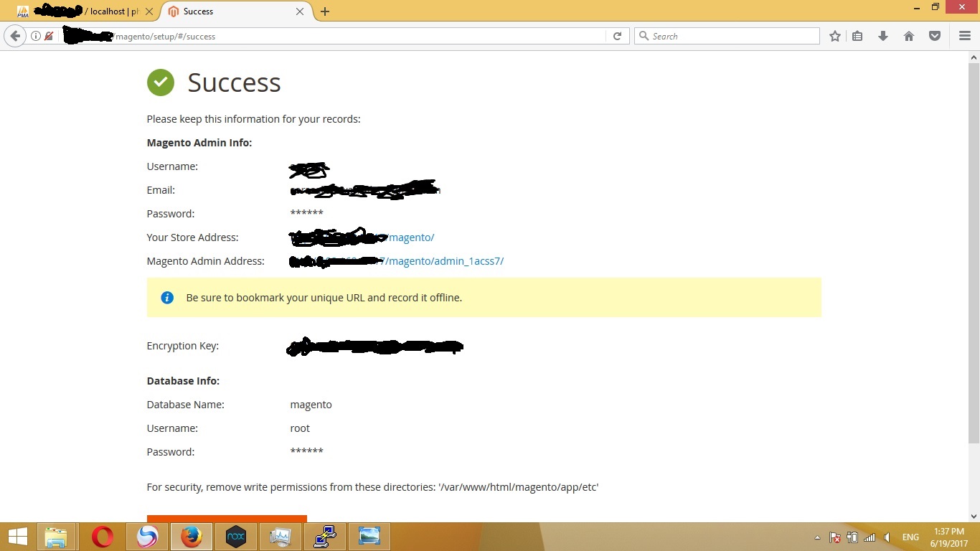Click the Action Center flag tray icon
The image size is (980, 551).
835,537
